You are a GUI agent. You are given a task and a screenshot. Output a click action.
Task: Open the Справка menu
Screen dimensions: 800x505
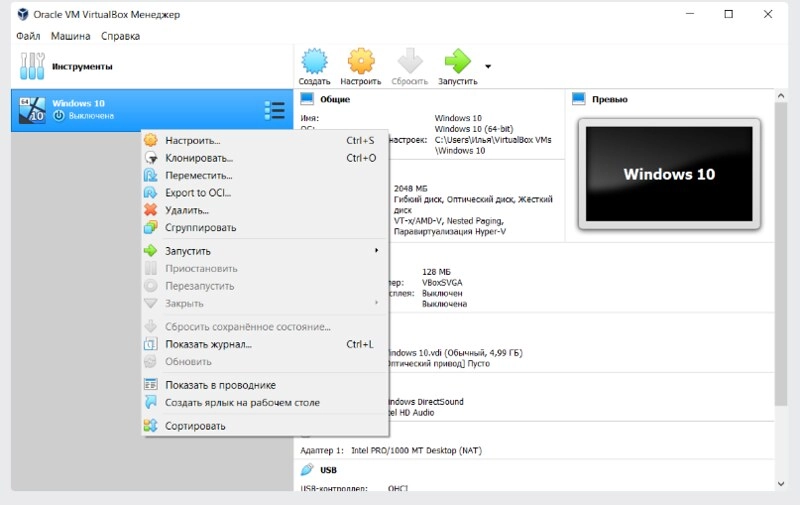120,36
